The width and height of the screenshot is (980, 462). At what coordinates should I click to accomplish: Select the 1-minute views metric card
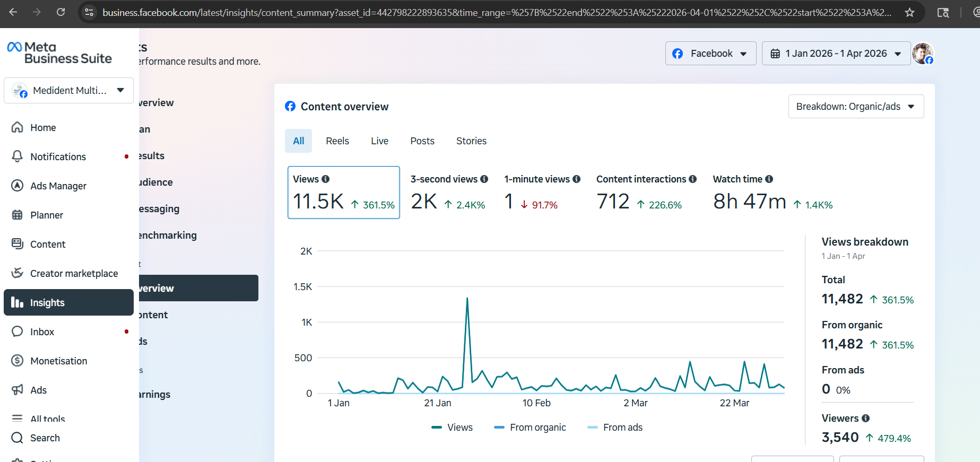coord(542,193)
